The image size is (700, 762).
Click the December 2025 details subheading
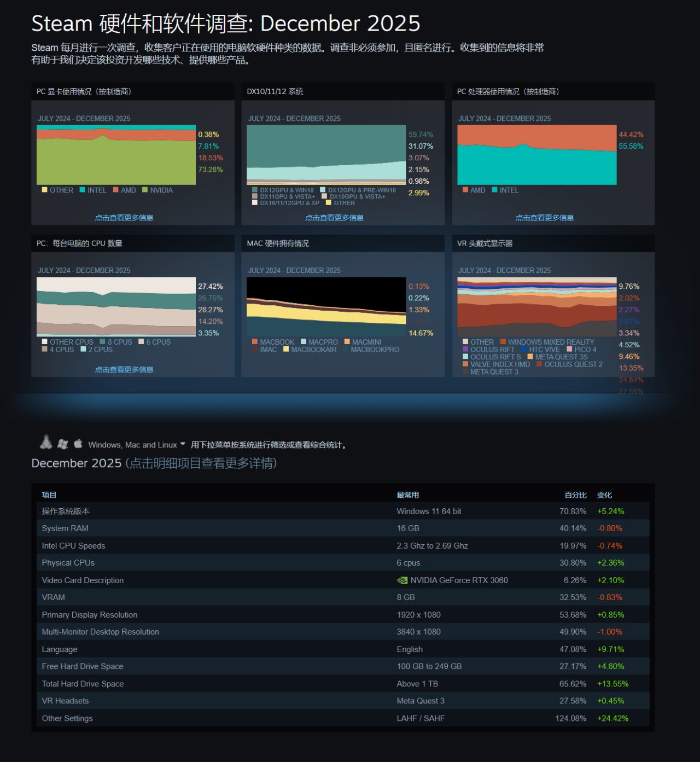point(154,463)
